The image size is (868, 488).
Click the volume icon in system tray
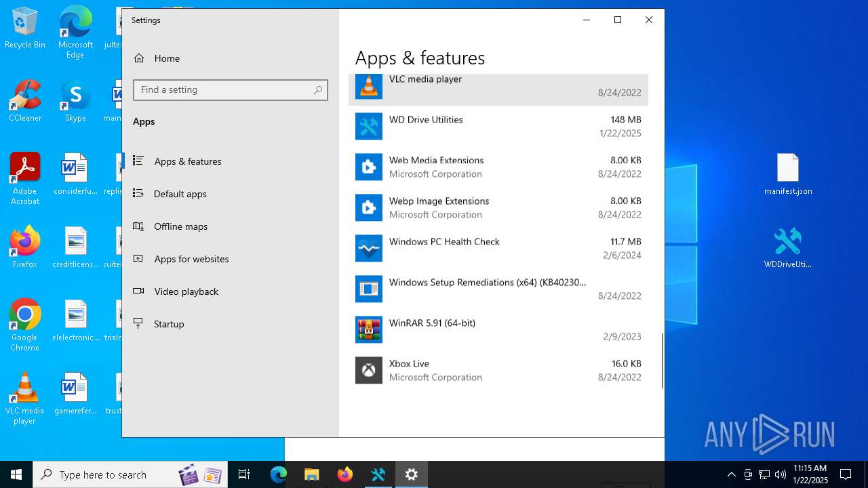781,474
